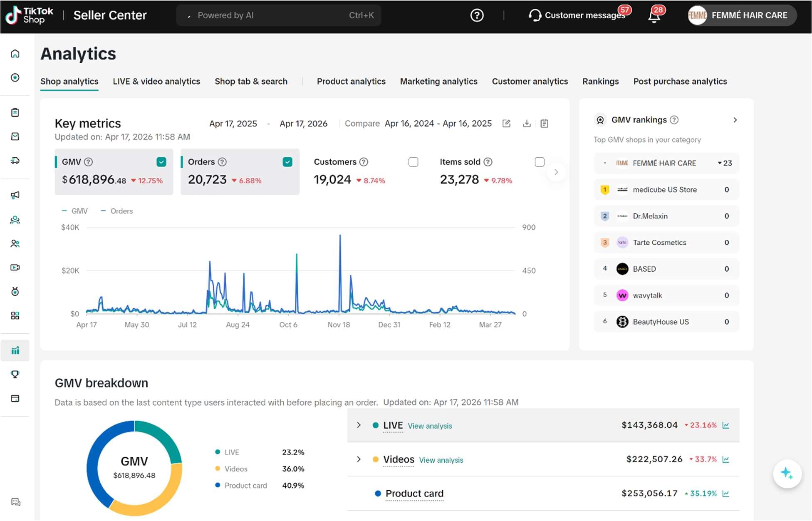Open the megaphone marketing sidebar icon
This screenshot has height=521, width=812.
[15, 195]
